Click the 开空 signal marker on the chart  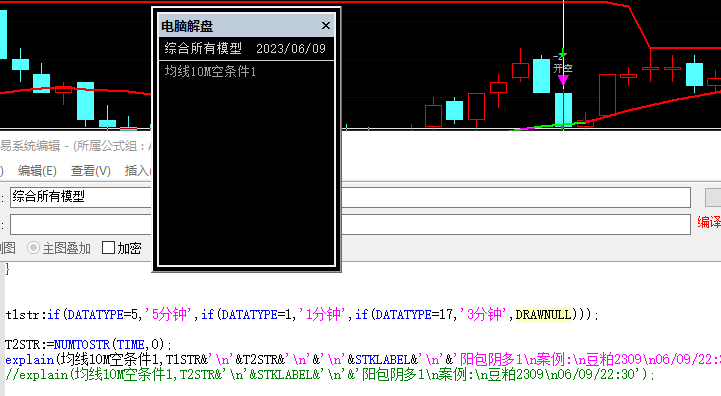pyautogui.click(x=563, y=69)
